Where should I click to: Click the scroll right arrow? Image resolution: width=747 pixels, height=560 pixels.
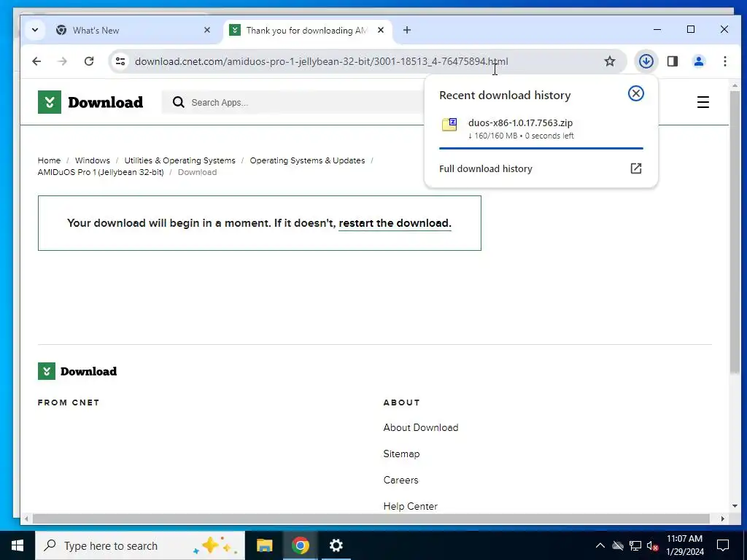[x=722, y=518]
